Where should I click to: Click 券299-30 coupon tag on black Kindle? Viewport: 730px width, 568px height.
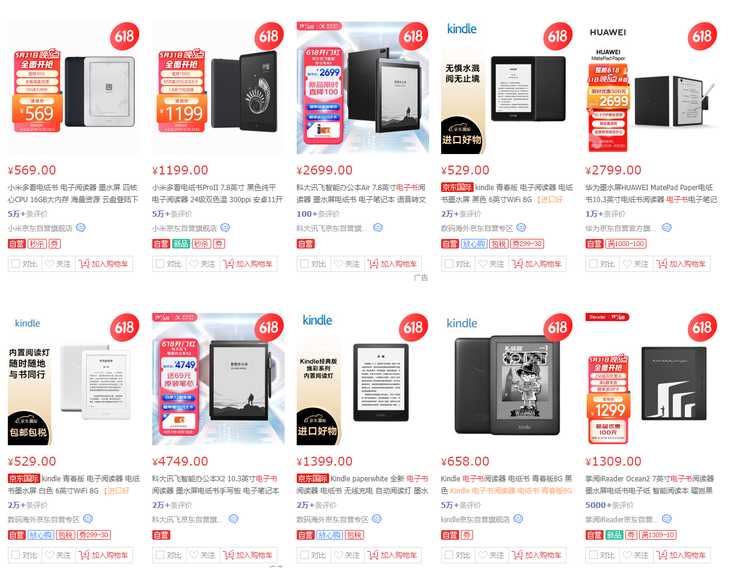click(x=527, y=243)
